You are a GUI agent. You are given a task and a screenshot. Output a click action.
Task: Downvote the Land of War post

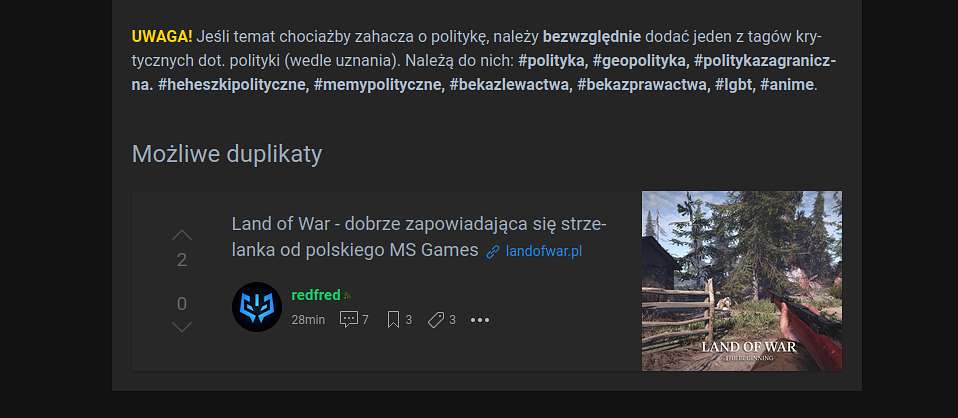point(182,328)
